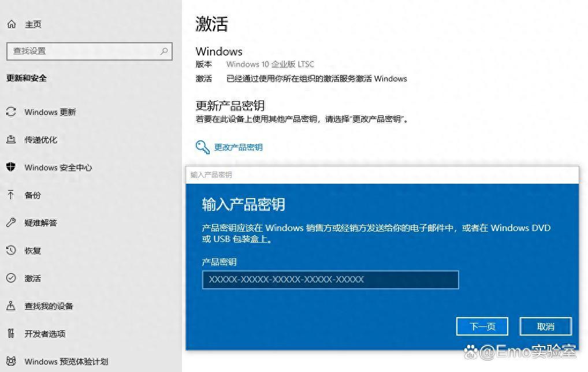
Task: Click the 查找设置 search box
Action: tap(90, 51)
